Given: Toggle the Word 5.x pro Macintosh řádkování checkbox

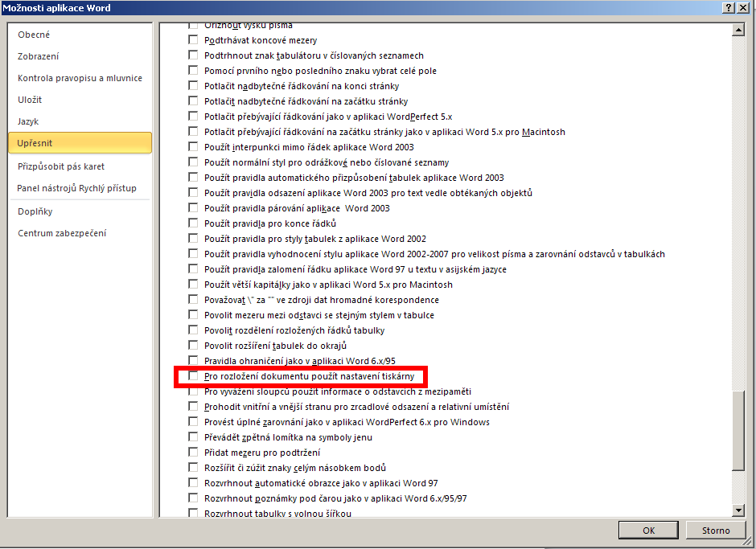Looking at the screenshot, I should point(193,131).
